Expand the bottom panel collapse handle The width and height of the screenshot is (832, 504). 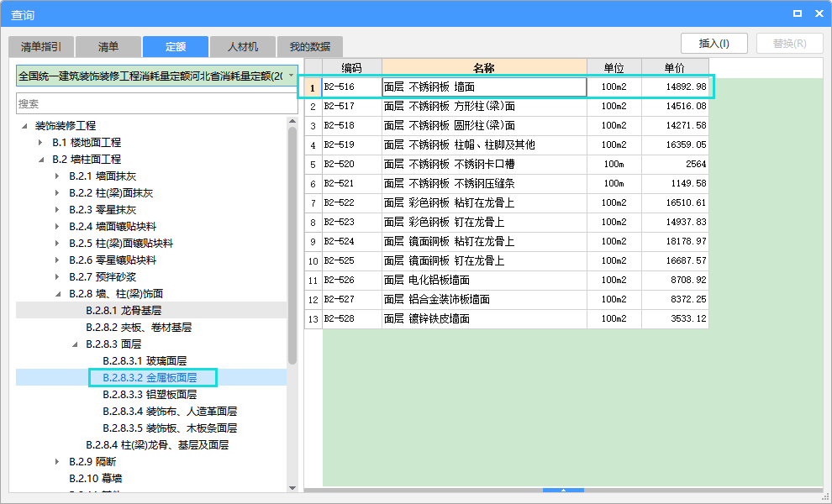(564, 491)
